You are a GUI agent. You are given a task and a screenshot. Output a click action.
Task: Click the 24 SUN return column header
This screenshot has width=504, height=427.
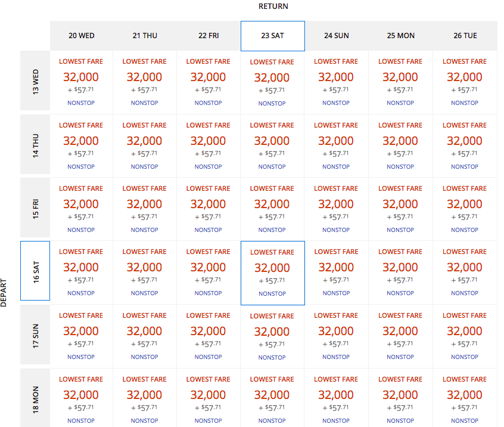(336, 36)
